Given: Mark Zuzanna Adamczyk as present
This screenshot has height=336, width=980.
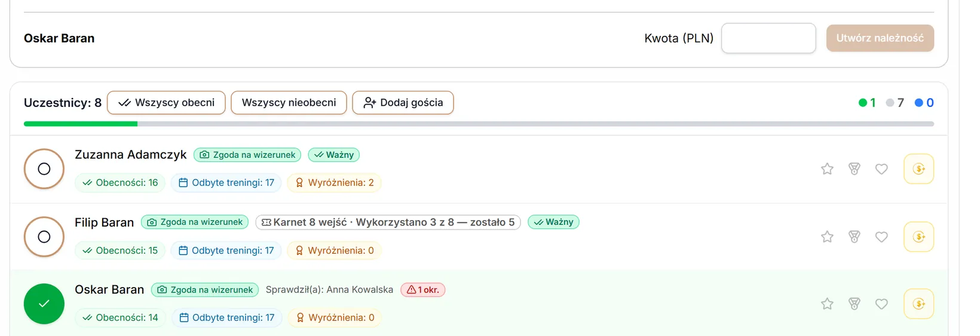Looking at the screenshot, I should point(44,169).
